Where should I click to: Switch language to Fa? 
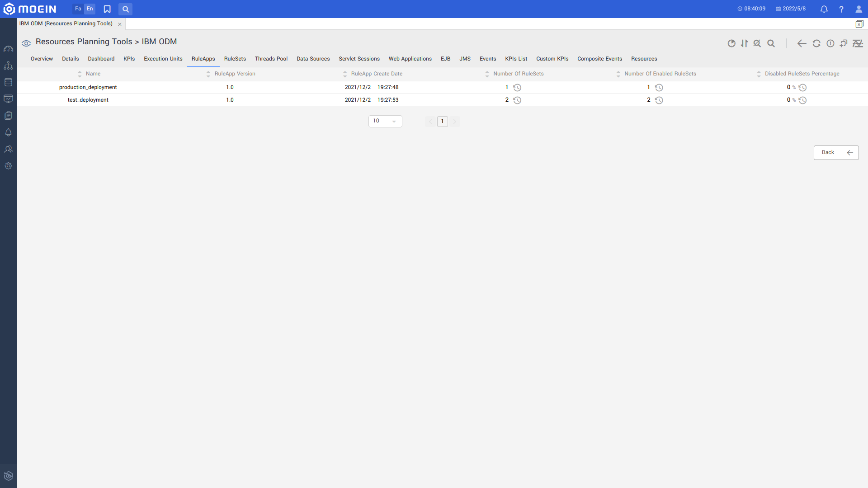click(78, 9)
